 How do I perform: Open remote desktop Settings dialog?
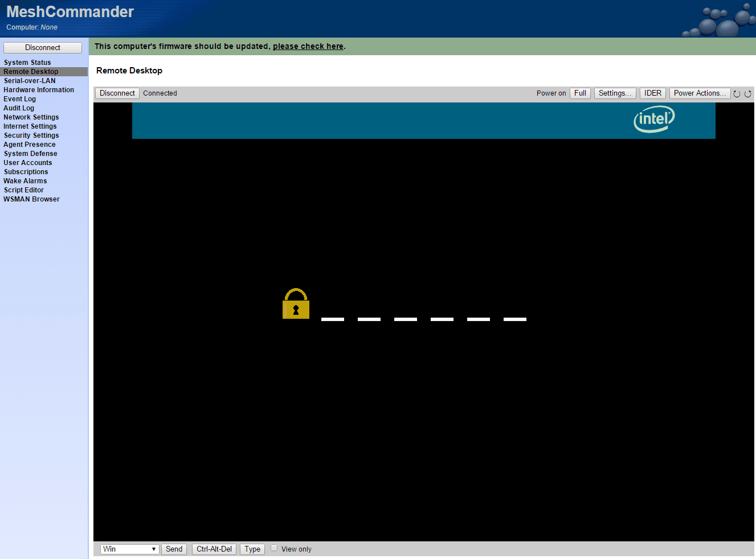click(615, 93)
